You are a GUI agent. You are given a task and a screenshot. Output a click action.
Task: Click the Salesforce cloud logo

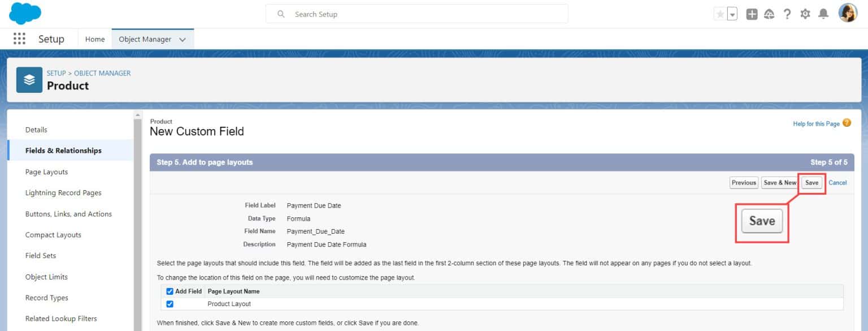[25, 14]
